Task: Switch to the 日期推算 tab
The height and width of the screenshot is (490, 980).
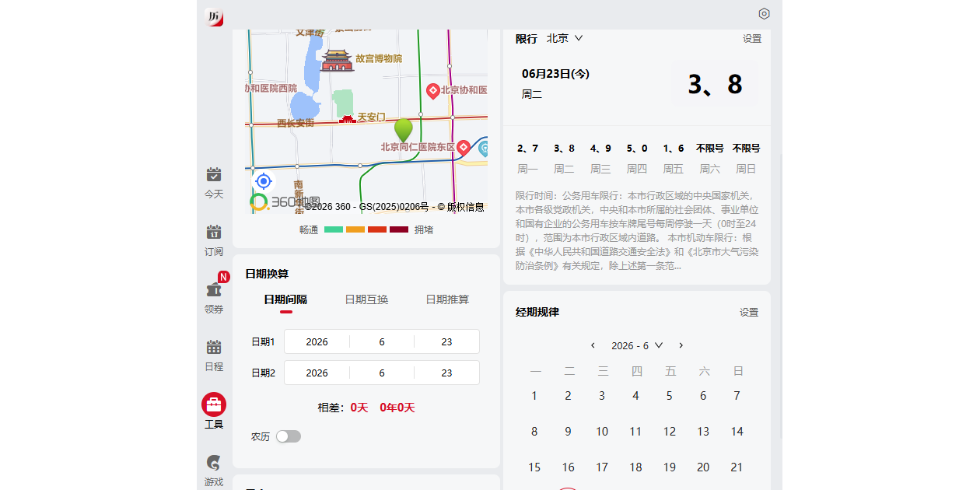Action: (x=447, y=299)
